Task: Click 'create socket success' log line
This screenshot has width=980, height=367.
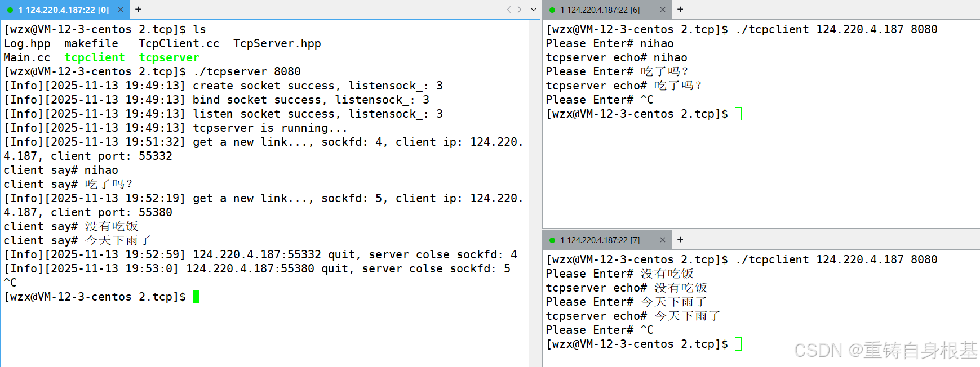Action: (x=223, y=86)
